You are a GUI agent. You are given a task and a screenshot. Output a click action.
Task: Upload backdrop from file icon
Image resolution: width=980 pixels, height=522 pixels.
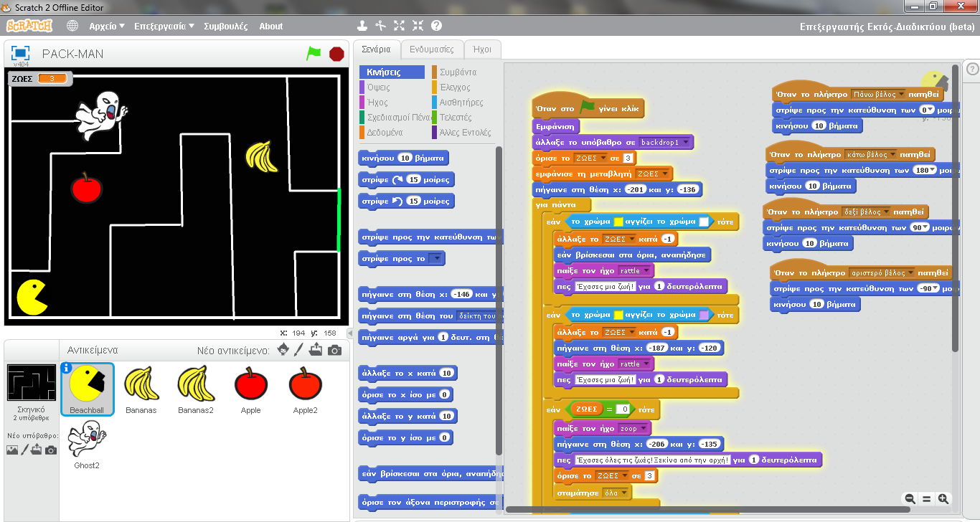pos(37,450)
